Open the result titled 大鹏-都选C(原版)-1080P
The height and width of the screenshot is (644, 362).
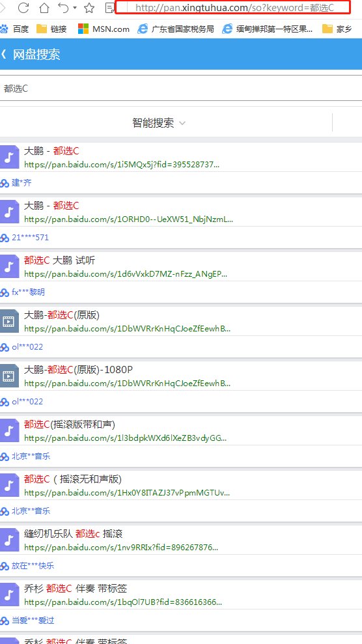(x=78, y=370)
